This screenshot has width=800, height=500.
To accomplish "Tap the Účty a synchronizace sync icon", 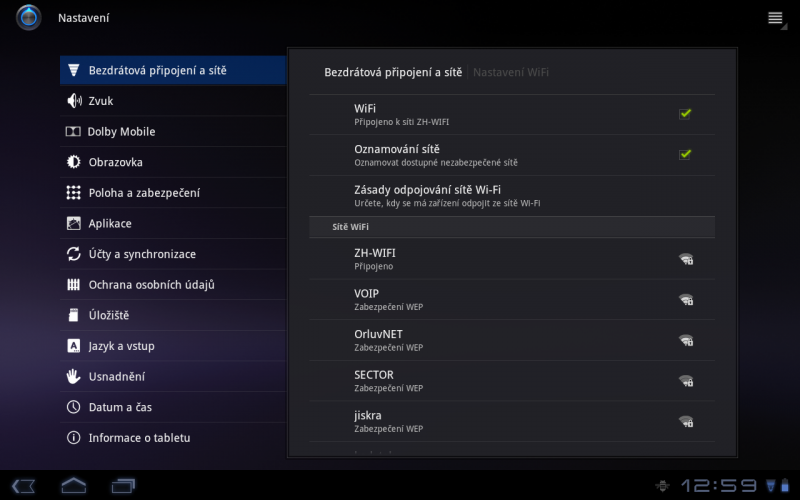I will click(x=73, y=254).
